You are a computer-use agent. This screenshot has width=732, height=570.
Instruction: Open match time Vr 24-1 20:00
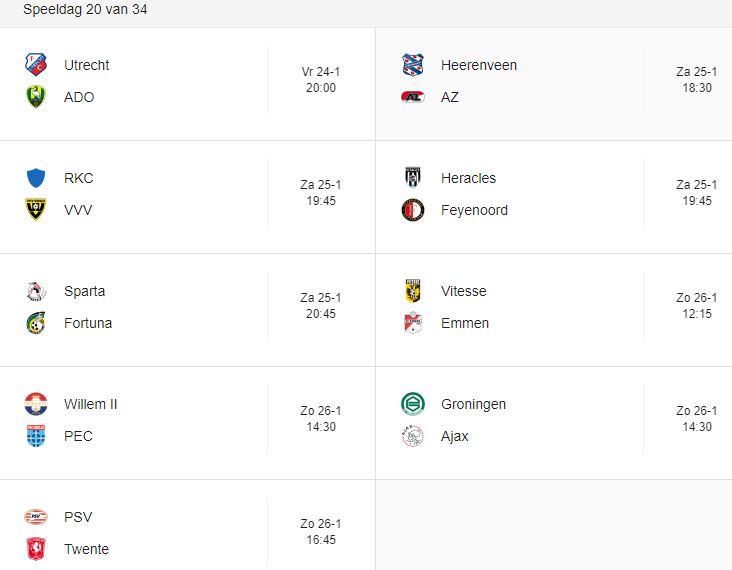point(321,79)
